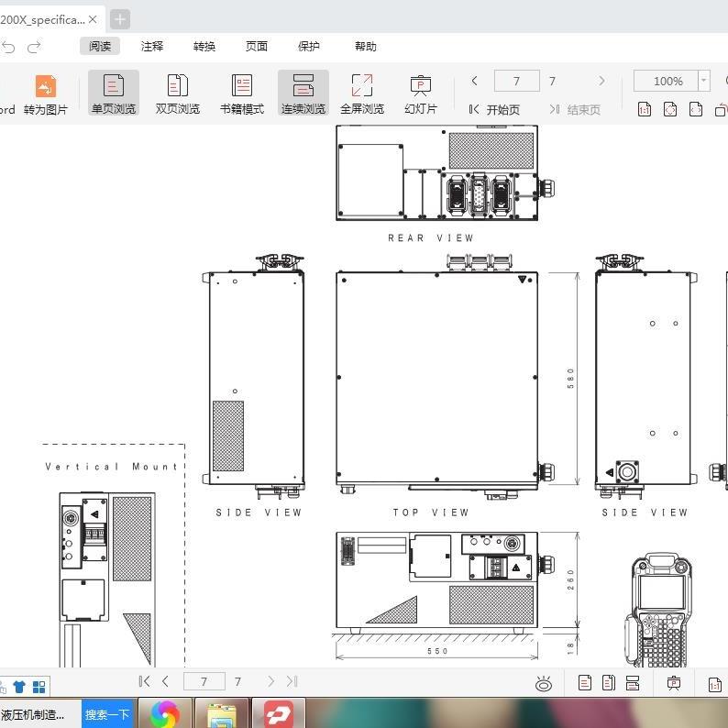
Task: Click the redo arrow icon
Action: pyautogui.click(x=34, y=47)
